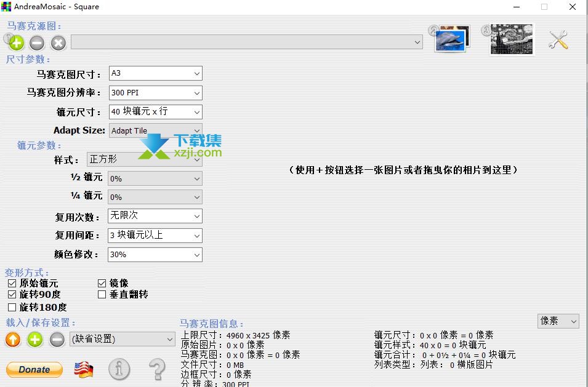Open the 复用间距 3 块镶元以上 dropdown
588x387 pixels.
155,236
